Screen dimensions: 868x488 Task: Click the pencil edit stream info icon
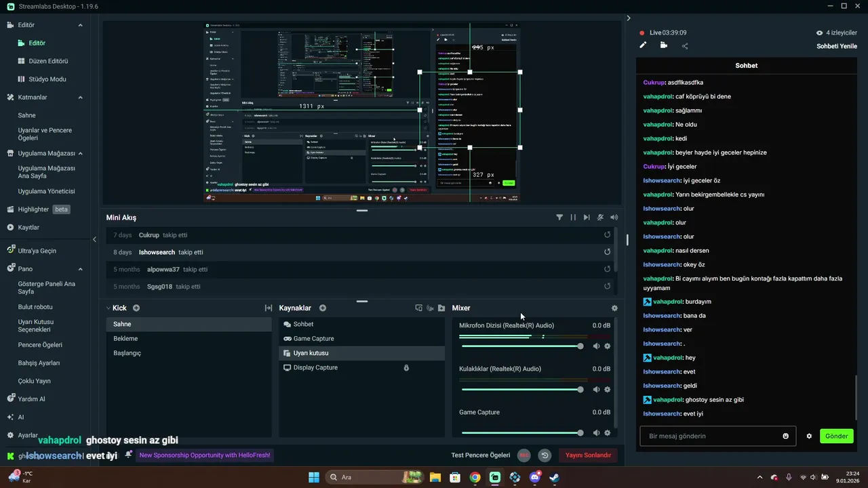[643, 45]
